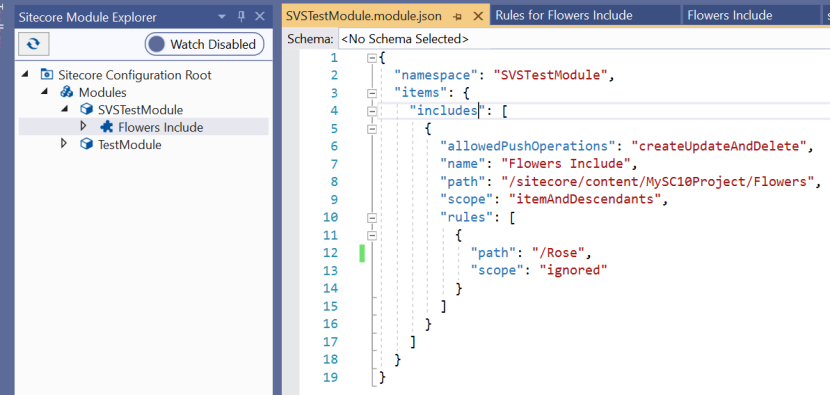The height and width of the screenshot is (395, 831).
Task: Click the Flowers Include puzzle piece icon
Action: coord(107,127)
